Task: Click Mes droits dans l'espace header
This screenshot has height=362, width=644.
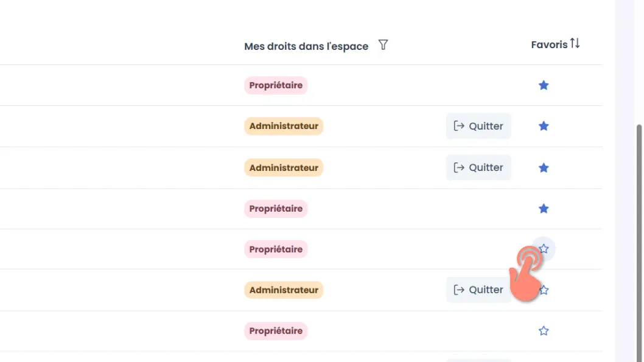Action: [306, 46]
